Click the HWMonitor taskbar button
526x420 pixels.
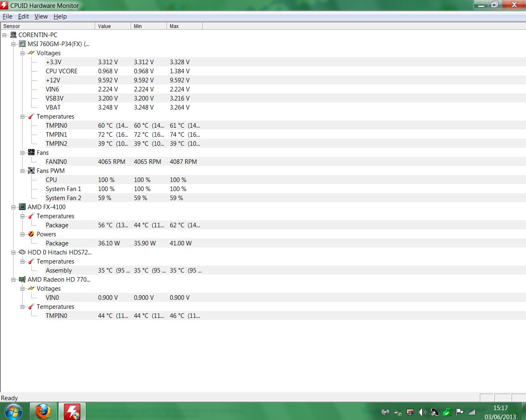[72, 411]
